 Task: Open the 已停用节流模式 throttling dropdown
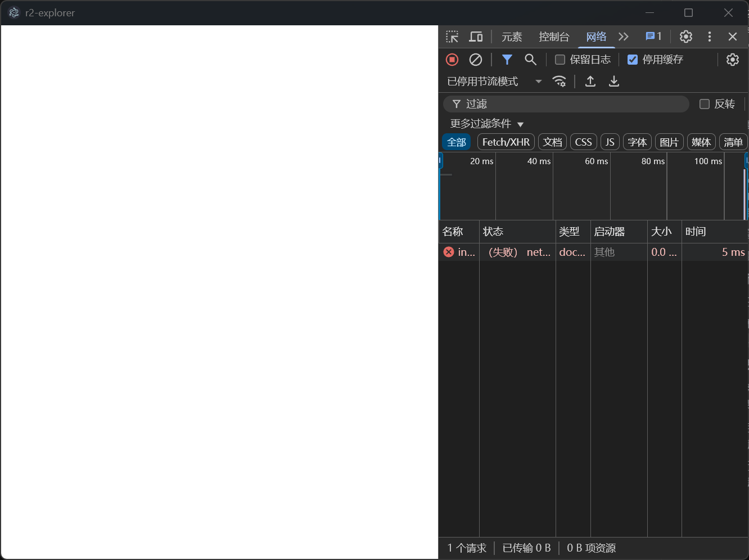(494, 82)
